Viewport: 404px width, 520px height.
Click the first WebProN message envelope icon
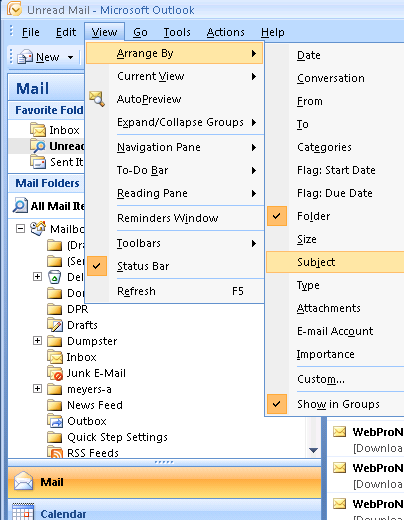(340, 432)
